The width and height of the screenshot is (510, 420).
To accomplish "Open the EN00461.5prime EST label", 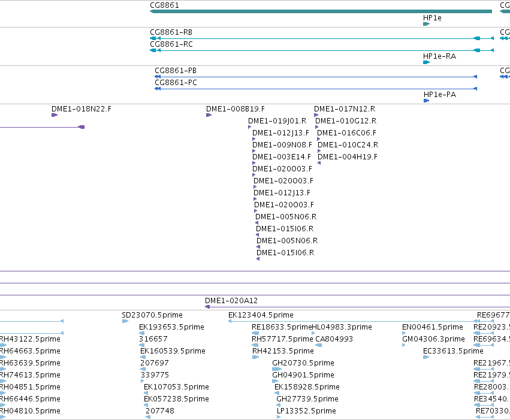I will pyautogui.click(x=433, y=327).
